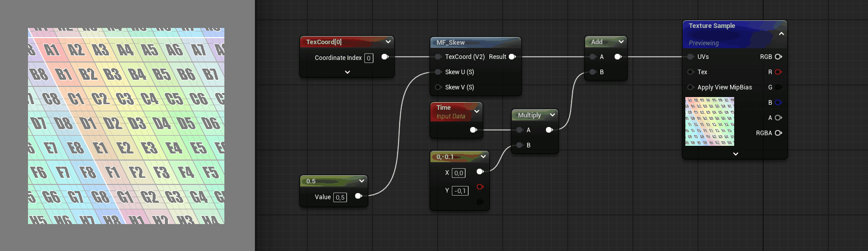The height and width of the screenshot is (251, 868).
Task: Expand the Texture Sample node bottom chevron
Action: click(x=736, y=153)
